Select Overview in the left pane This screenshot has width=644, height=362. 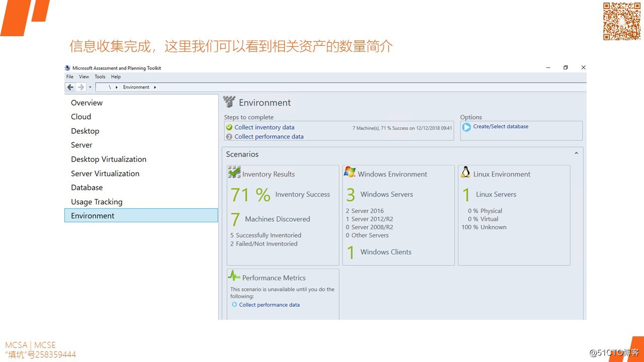[141, 103]
